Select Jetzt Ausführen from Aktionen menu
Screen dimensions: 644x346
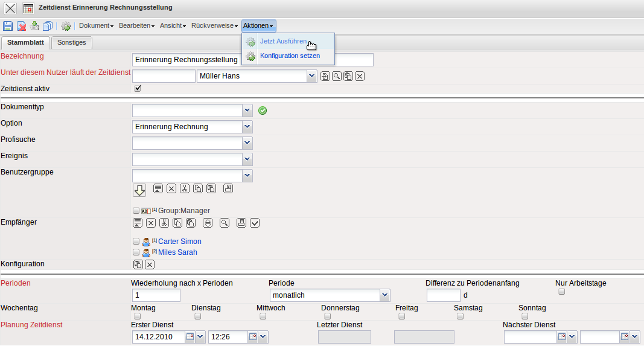[x=283, y=42]
